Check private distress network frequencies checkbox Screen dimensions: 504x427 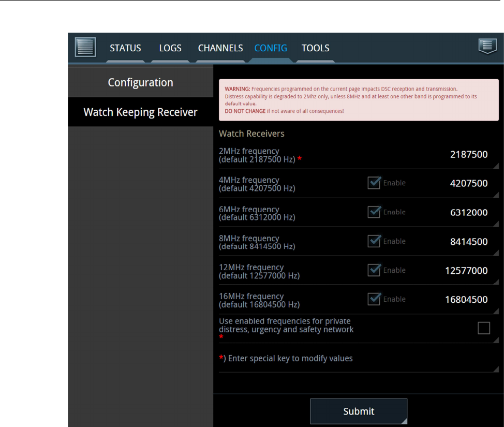(484, 328)
